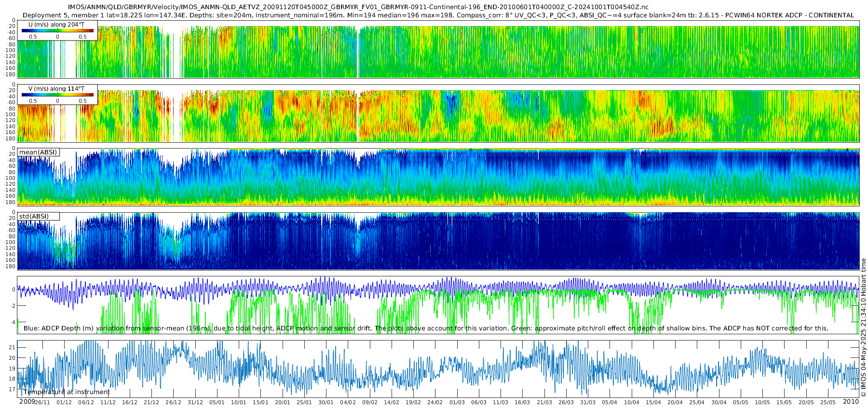The height and width of the screenshot is (410, 868).
Task: Click the 21/12 date tick mark
Action: point(151,402)
